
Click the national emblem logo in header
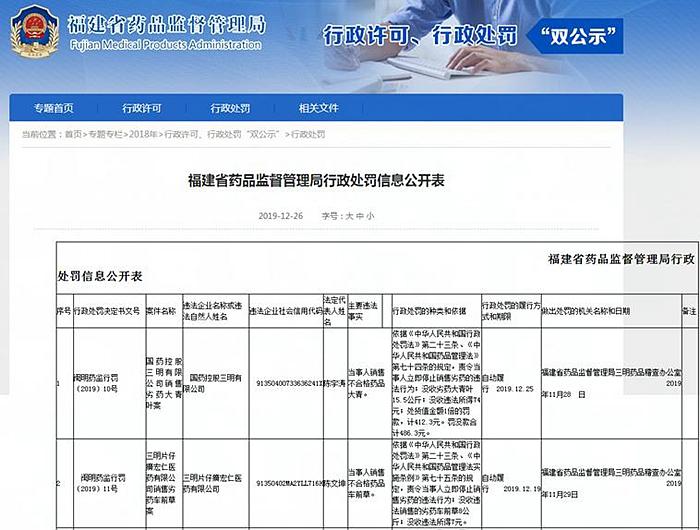(x=34, y=30)
